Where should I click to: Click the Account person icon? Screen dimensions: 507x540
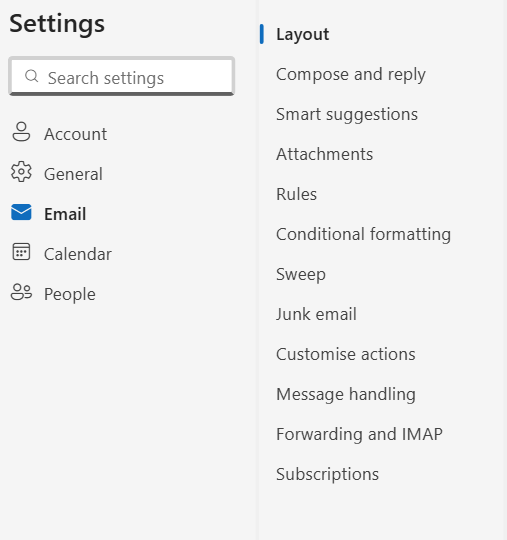click(21, 132)
